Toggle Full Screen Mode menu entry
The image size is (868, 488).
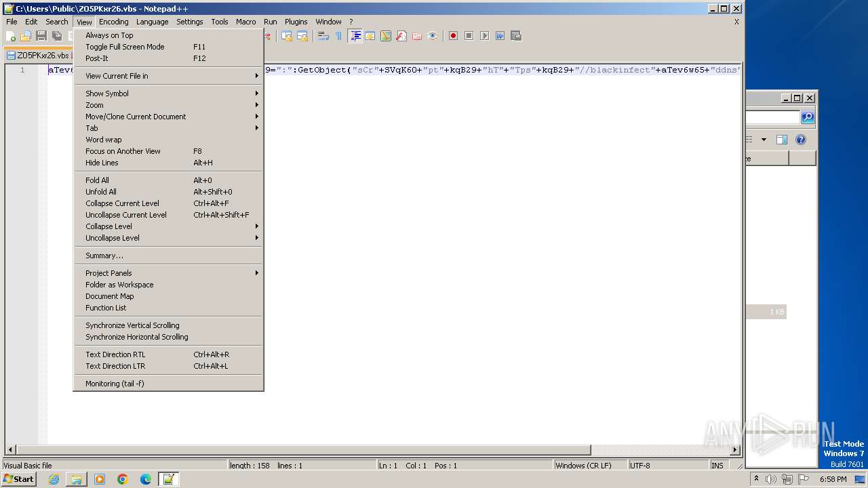[168, 47]
